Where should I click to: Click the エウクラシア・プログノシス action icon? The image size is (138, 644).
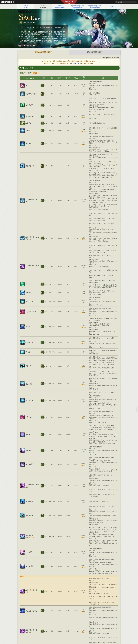(x=23, y=238)
